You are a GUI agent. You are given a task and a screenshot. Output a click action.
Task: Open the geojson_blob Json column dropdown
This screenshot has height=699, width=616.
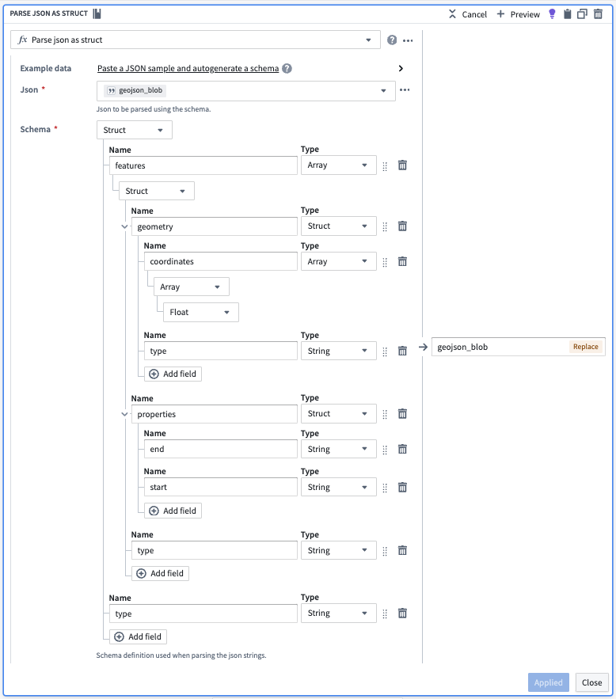[246, 90]
